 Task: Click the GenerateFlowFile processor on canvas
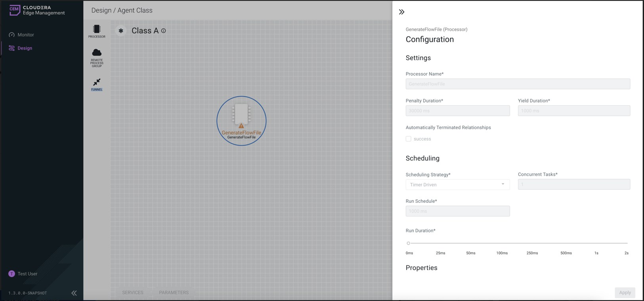[x=241, y=120]
